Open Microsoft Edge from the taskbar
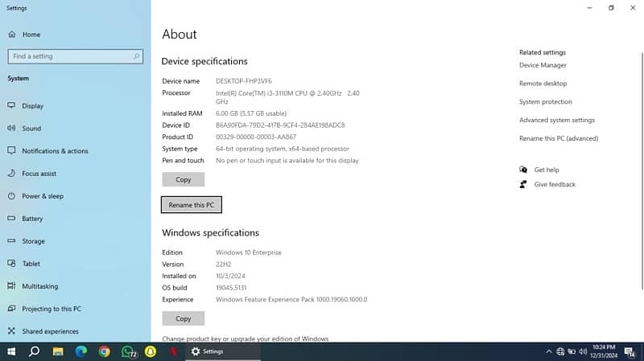Image resolution: width=644 pixels, height=361 pixels. click(x=81, y=351)
